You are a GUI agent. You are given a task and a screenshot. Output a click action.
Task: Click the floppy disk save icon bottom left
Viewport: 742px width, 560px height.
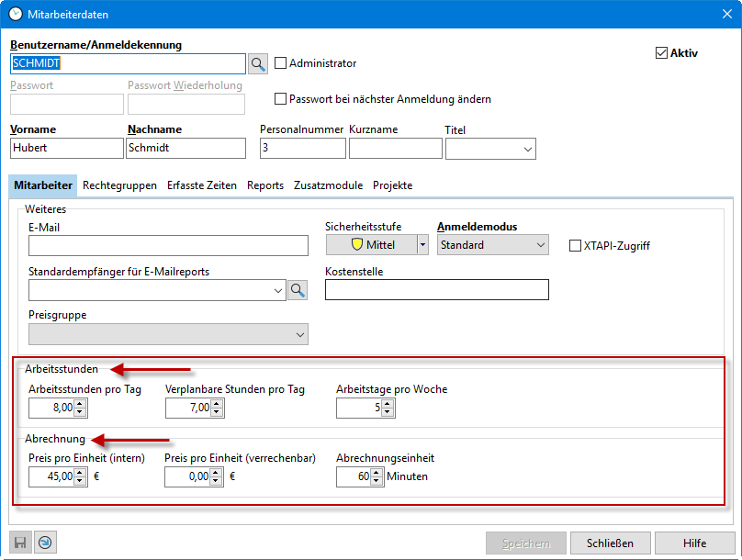click(18, 542)
